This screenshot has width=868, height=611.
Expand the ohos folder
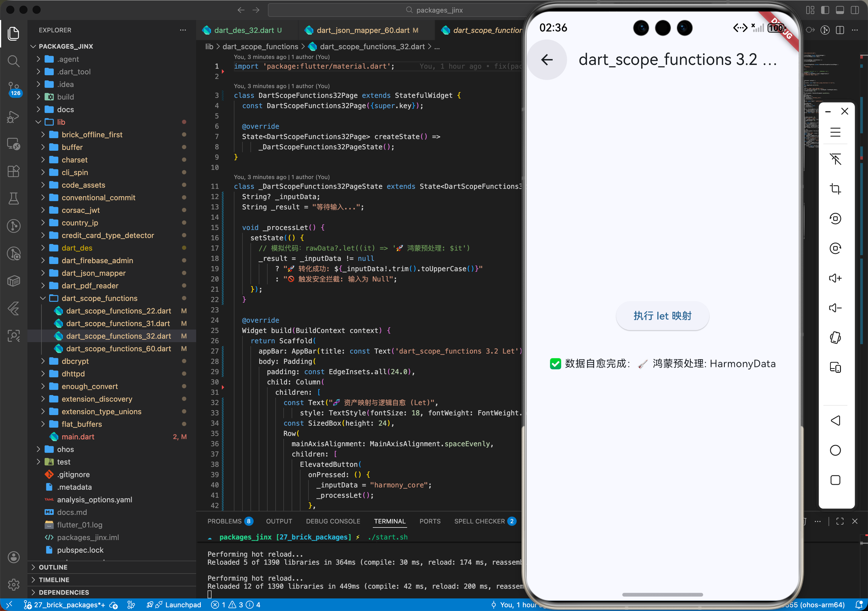[65, 449]
